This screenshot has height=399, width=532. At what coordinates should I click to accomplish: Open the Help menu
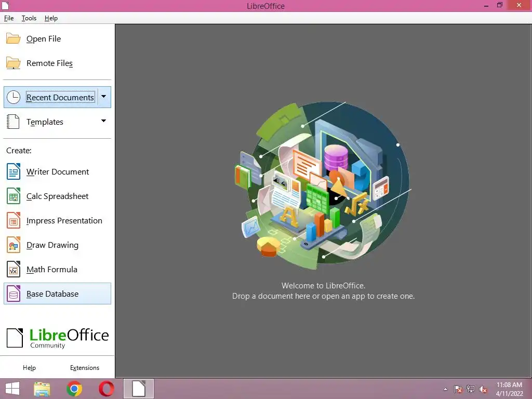(x=51, y=18)
